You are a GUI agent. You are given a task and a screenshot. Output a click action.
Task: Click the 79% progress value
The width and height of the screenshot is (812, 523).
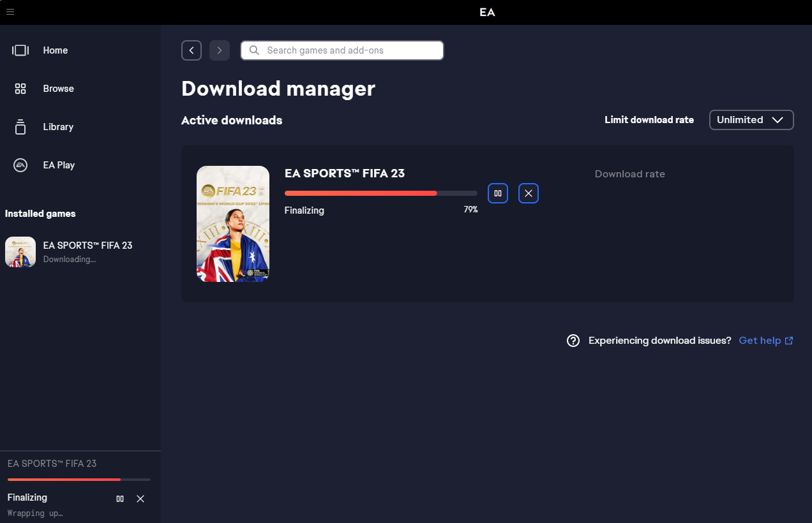tap(470, 209)
